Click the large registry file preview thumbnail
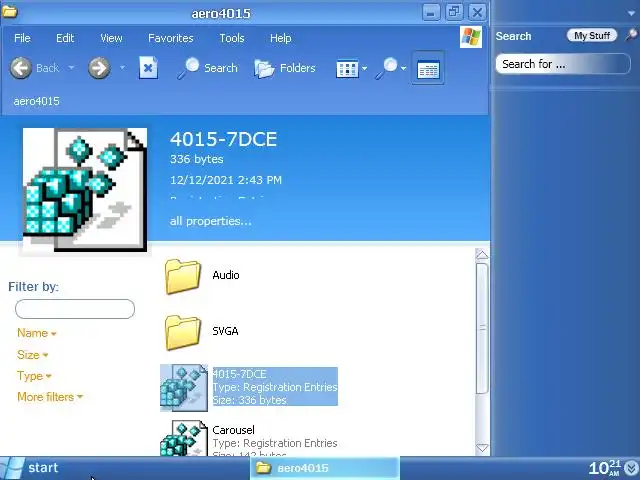 tap(85, 189)
